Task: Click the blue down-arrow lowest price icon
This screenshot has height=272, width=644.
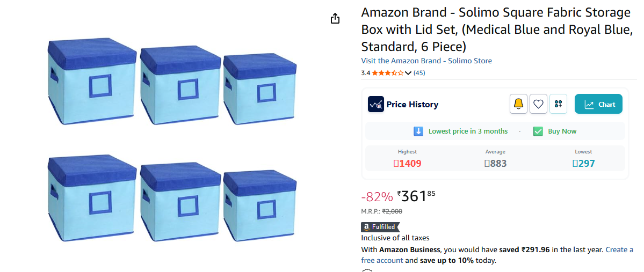Action: 418,131
